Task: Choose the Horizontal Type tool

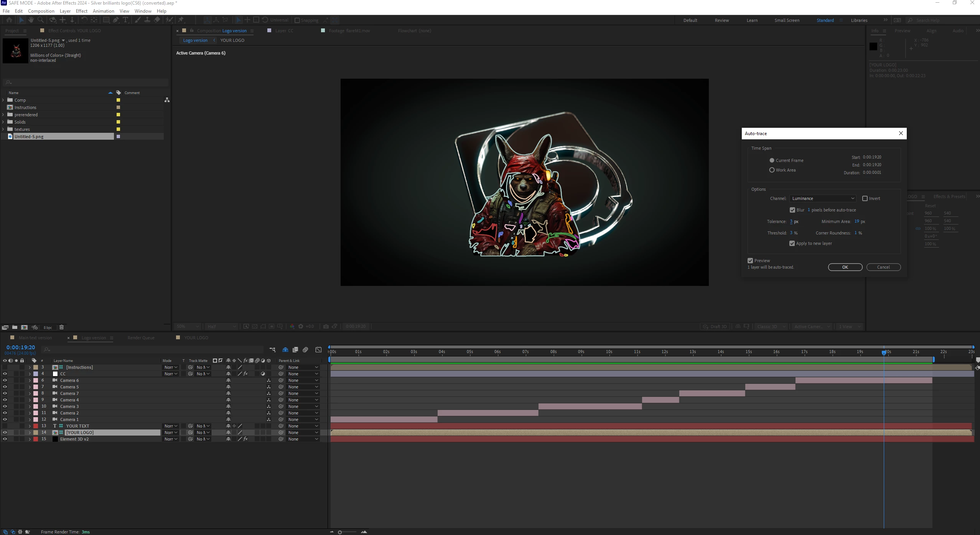Action: [x=125, y=20]
